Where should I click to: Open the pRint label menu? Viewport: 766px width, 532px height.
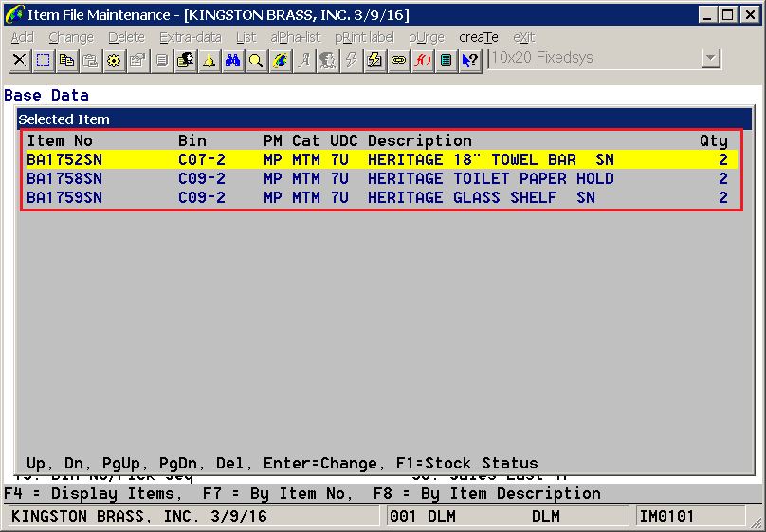point(364,38)
